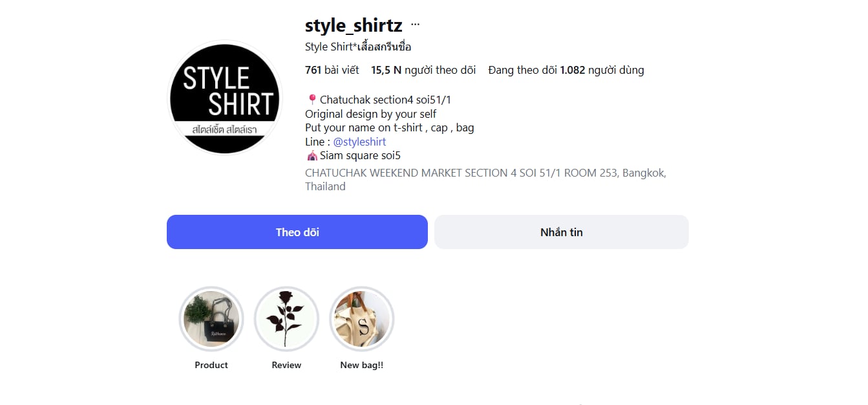Click the red pin emoji before Chatuchak
Image resolution: width=868 pixels, height=405 pixels.
(312, 100)
